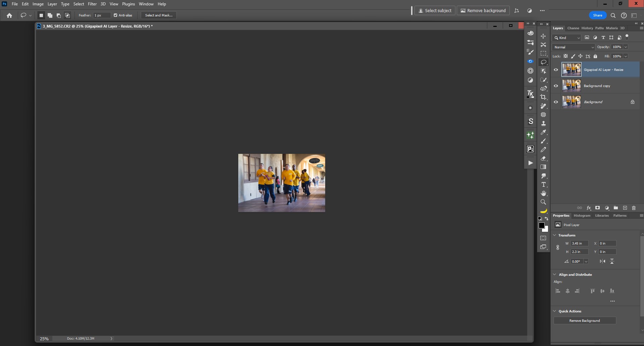644x346 pixels.
Task: Click the Feather input field
Action: click(102, 15)
